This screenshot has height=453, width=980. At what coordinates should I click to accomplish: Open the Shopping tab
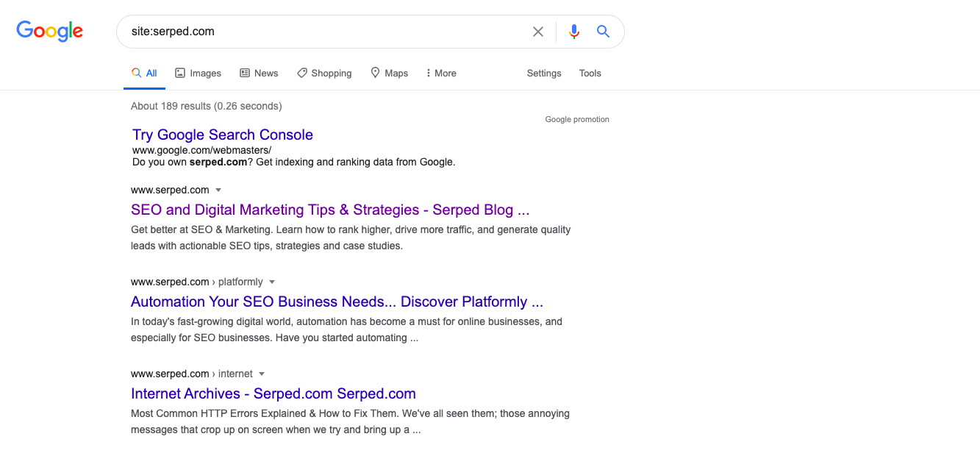pyautogui.click(x=324, y=74)
